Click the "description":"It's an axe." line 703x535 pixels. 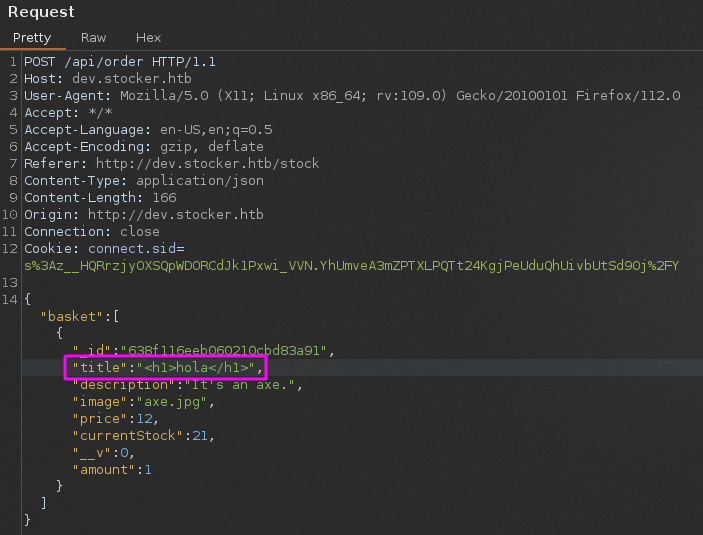(187, 385)
